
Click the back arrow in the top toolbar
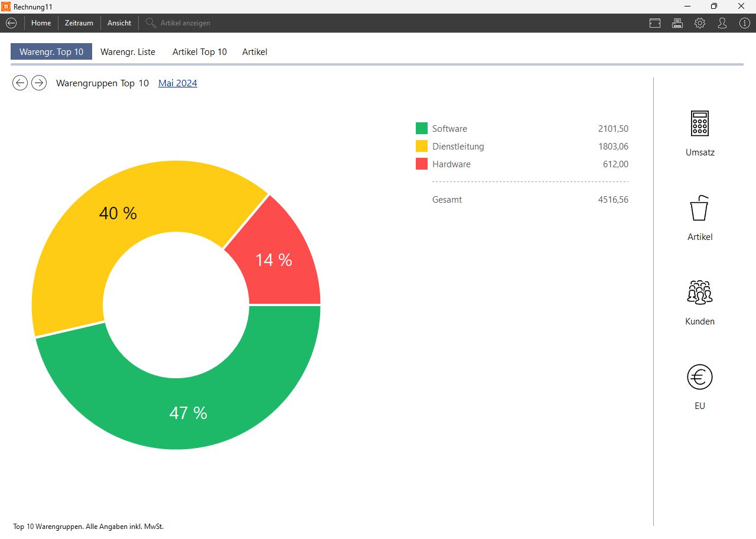tap(11, 23)
